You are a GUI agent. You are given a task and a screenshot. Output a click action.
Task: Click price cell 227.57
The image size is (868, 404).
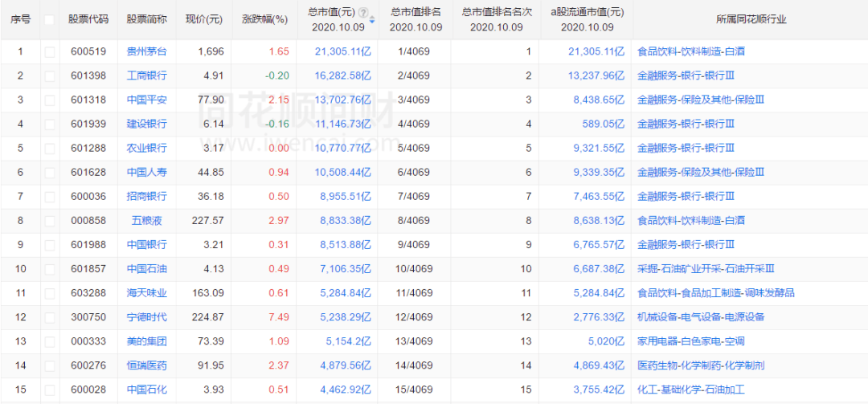(x=208, y=220)
